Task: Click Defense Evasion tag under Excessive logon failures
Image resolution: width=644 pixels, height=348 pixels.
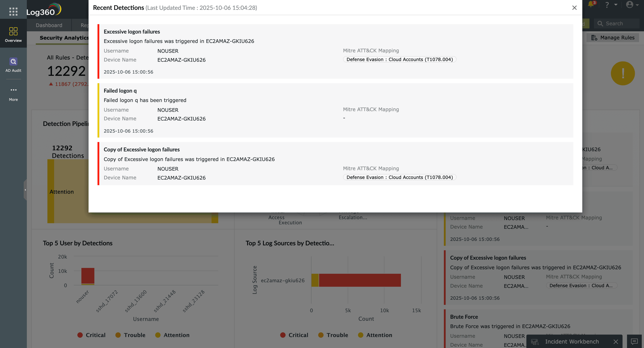Action: click(400, 59)
